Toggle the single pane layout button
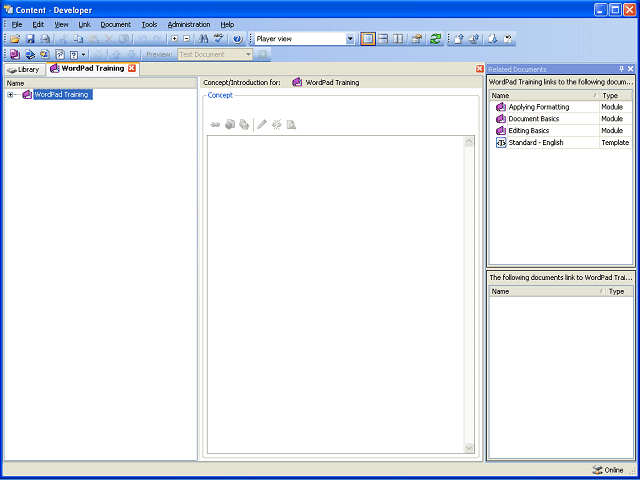The image size is (640, 480). 368,39
